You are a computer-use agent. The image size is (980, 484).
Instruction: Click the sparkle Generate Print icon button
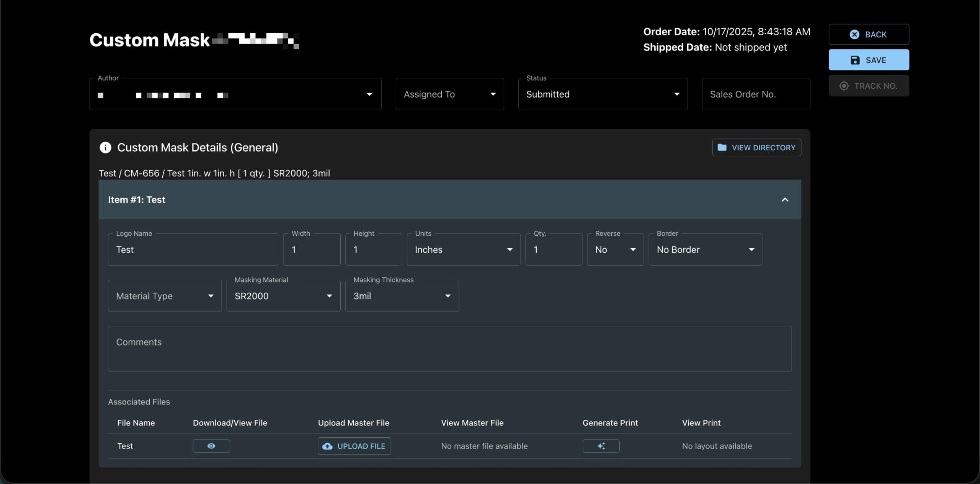pyautogui.click(x=601, y=446)
